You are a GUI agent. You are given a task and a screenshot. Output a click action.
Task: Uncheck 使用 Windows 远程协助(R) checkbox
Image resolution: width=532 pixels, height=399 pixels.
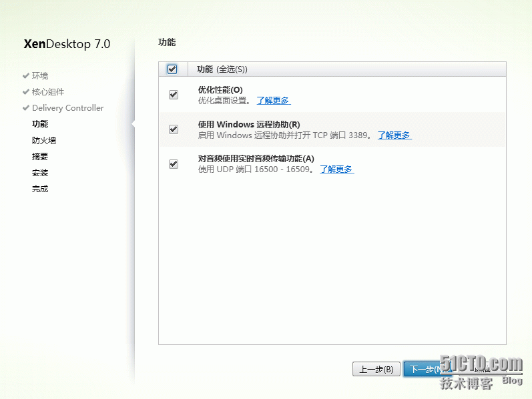174,129
